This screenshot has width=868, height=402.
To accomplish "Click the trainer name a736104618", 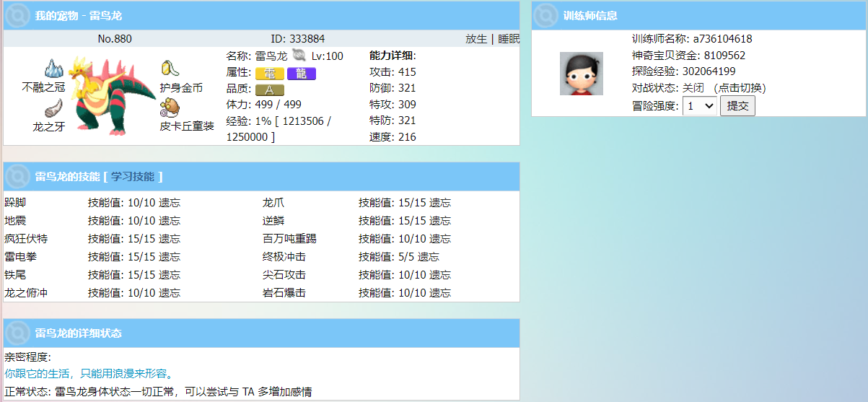I will point(723,39).
